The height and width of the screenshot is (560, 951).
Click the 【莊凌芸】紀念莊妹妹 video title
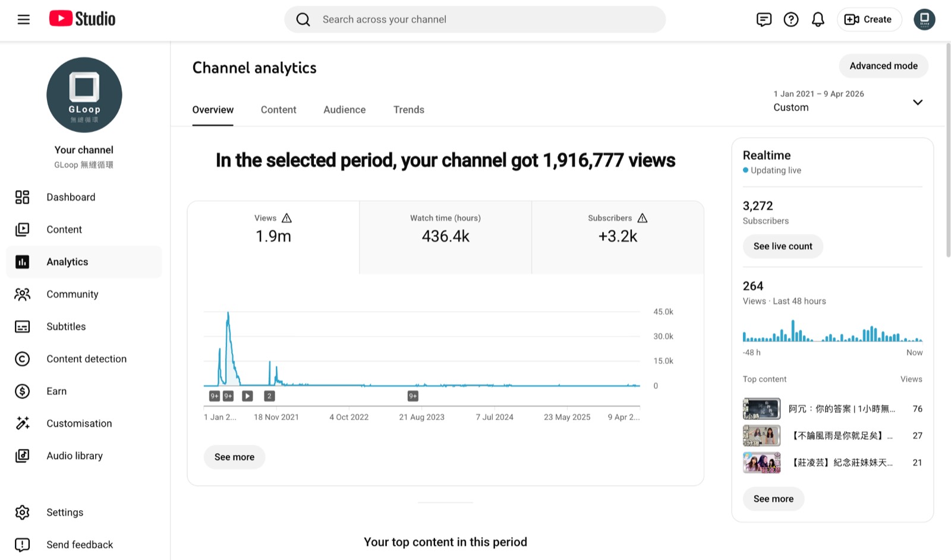pyautogui.click(x=842, y=463)
